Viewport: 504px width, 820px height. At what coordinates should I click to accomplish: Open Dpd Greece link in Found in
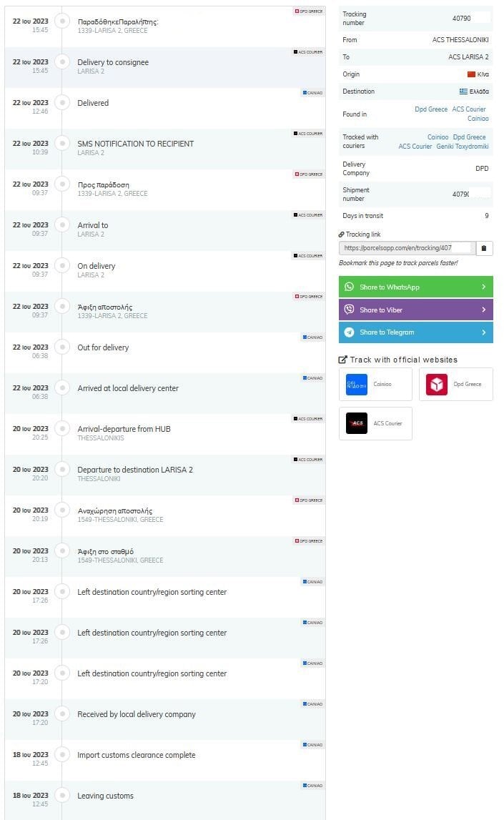(x=431, y=109)
